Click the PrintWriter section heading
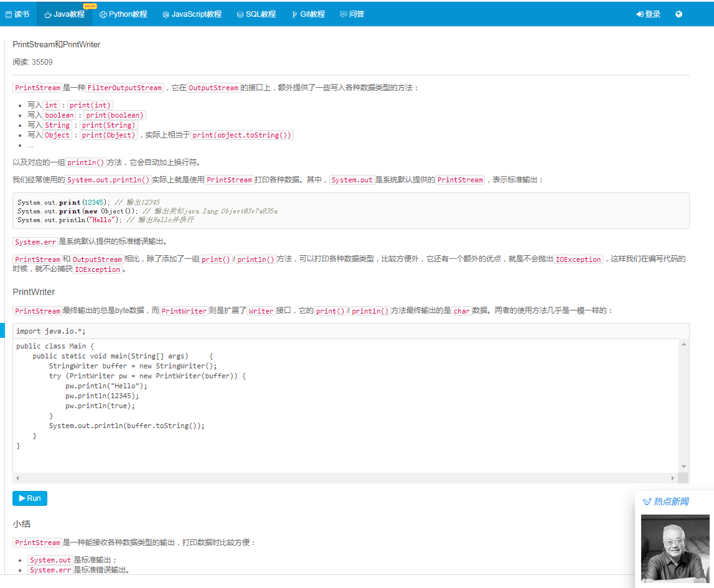The height and width of the screenshot is (588, 714). pyautogui.click(x=34, y=292)
